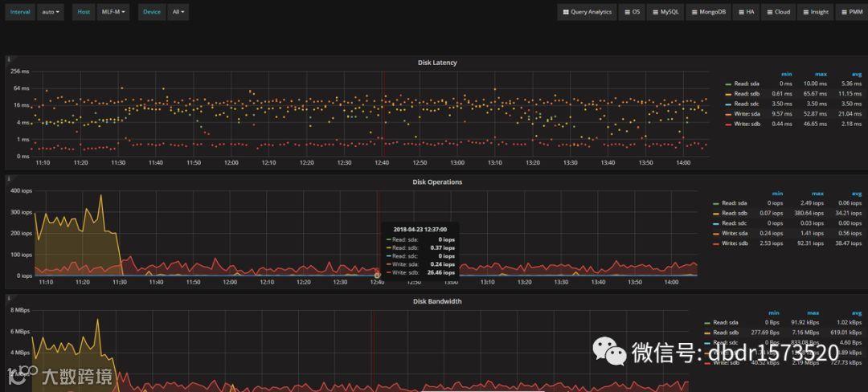The image size is (868, 392).
Task: Show the Disk Latency panel info icon
Action: point(8,58)
